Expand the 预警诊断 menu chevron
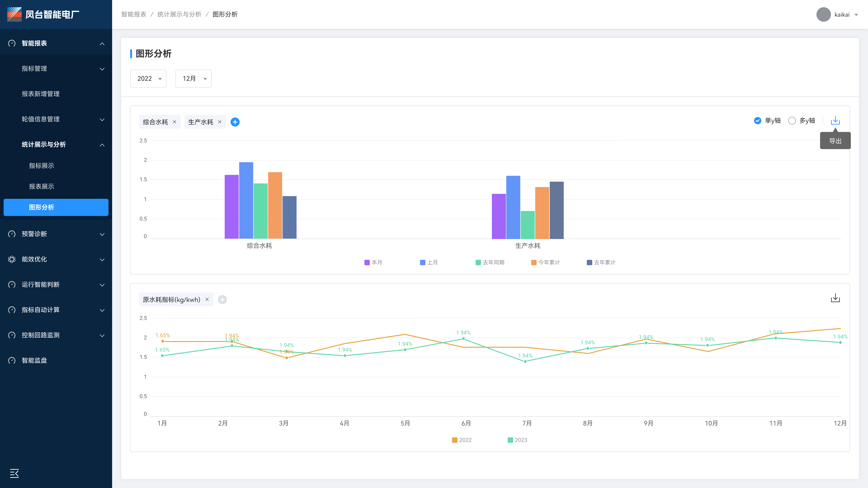Image resolution: width=868 pixels, height=488 pixels. pyautogui.click(x=102, y=234)
